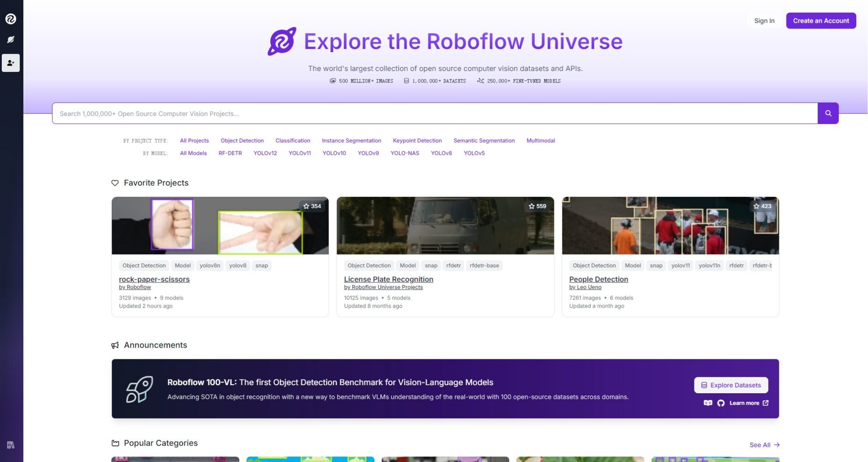Click the external-link icon after Learn more
The image size is (868, 462).
[765, 403]
